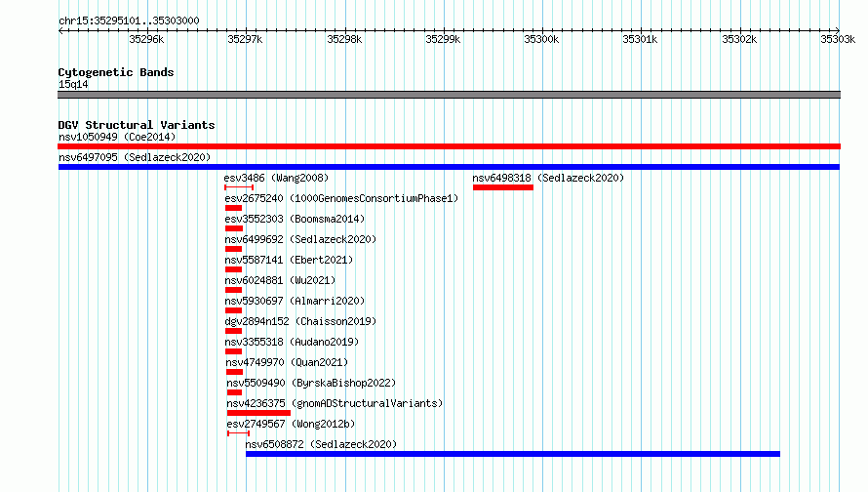Click the red bar under nsv5930697
Viewport: 868px width, 492px height.
click(x=234, y=310)
